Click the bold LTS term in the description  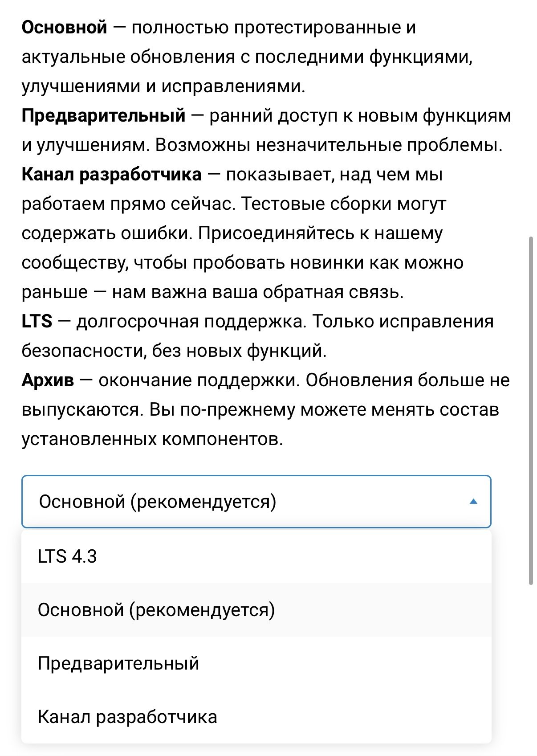[x=37, y=322]
